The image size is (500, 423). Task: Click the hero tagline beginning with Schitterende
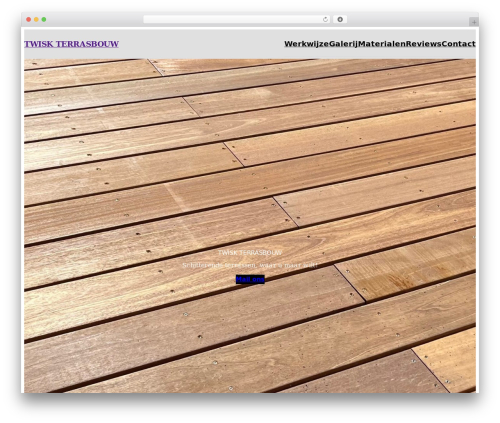[x=250, y=265]
